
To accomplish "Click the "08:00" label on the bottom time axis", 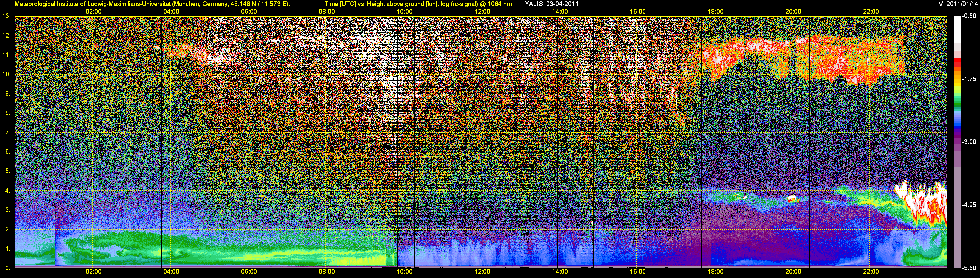I will click(x=326, y=271).
